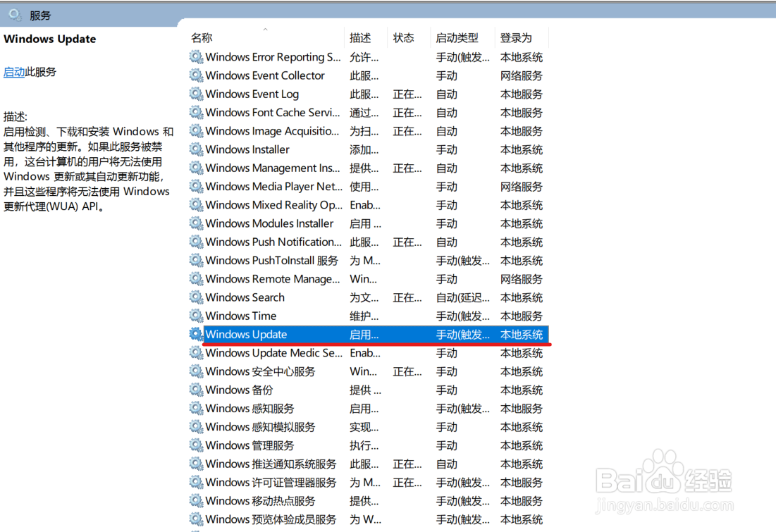Click gear icon of highlighted Windows Update row

click(x=196, y=334)
